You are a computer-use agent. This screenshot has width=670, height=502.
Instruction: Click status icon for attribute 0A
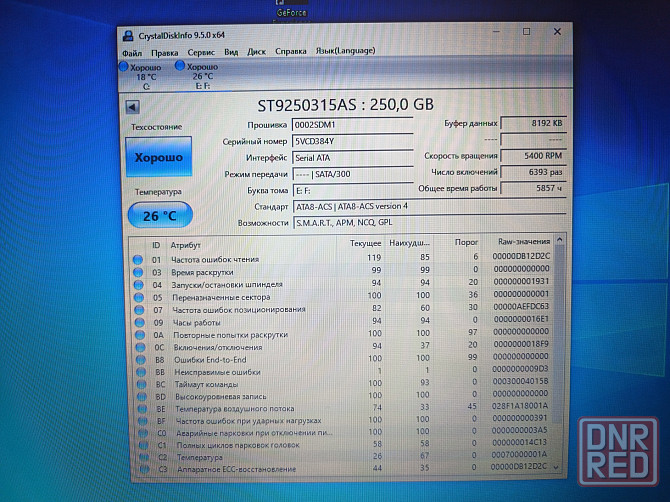click(140, 335)
